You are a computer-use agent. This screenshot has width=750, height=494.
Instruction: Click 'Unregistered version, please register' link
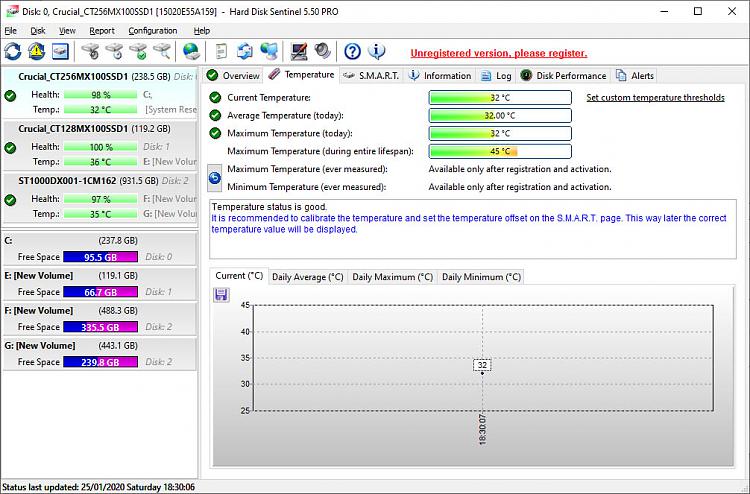point(498,53)
